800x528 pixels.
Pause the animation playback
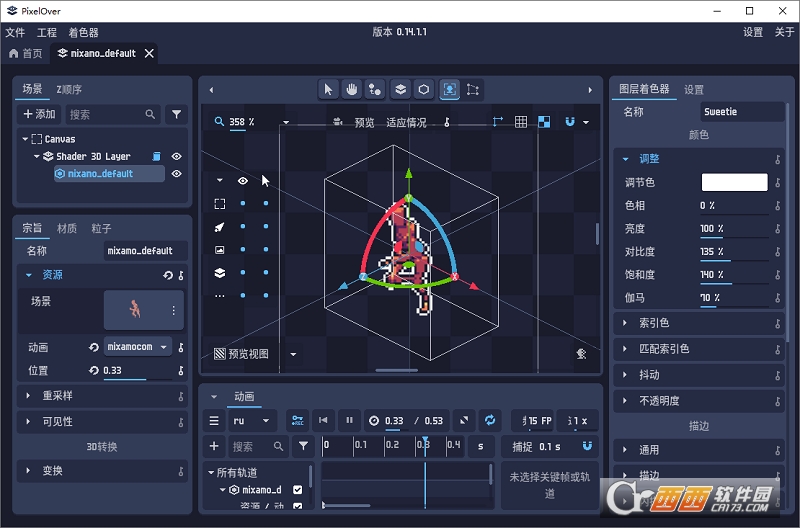(x=349, y=420)
